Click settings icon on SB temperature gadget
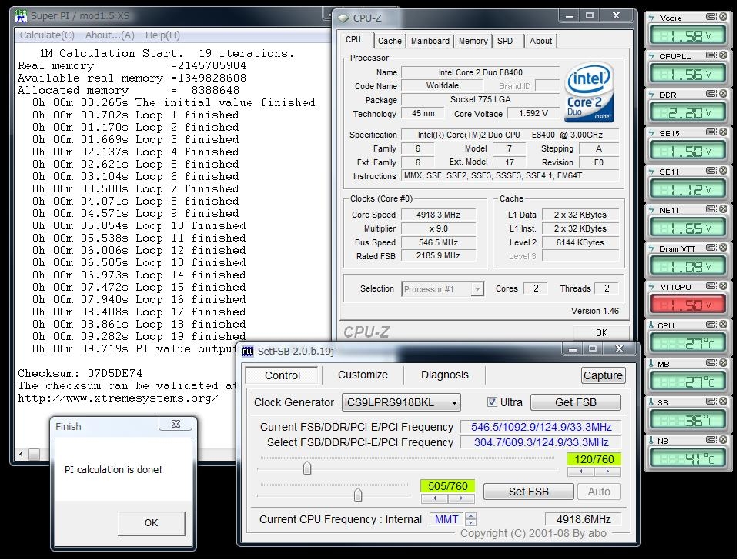 point(711,402)
